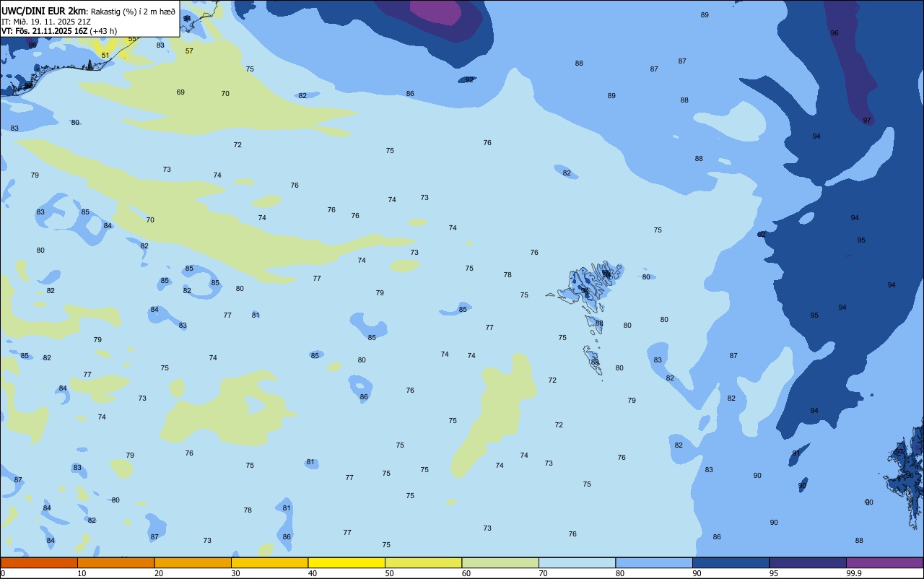Click the "VT: Fös. 21.11.2025 16Z" valid time
Image resolution: width=924 pixels, height=579 pixels.
point(45,31)
